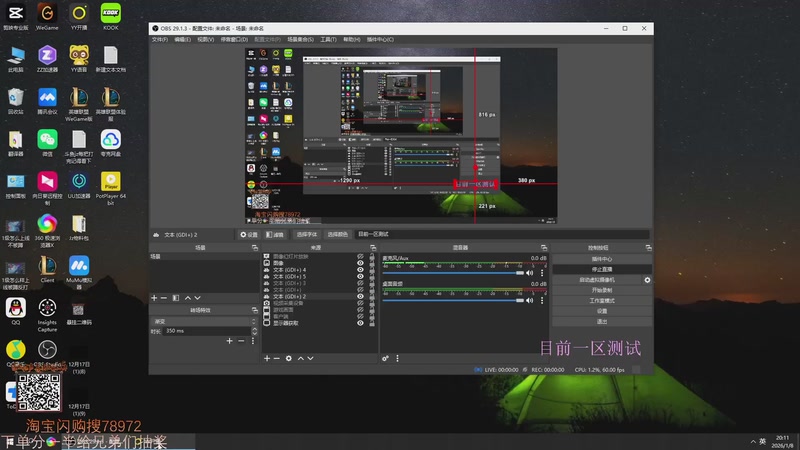Remove scene transition with minus icon
The image size is (800, 450).
pyautogui.click(x=241, y=341)
